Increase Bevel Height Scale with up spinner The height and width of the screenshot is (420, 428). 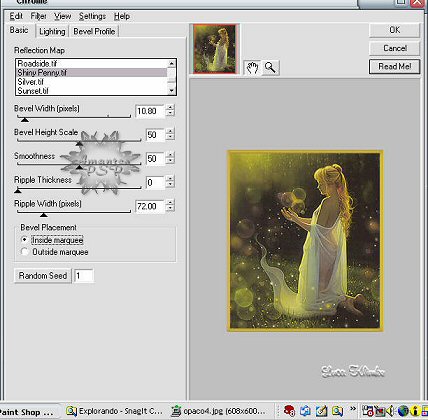click(170, 131)
